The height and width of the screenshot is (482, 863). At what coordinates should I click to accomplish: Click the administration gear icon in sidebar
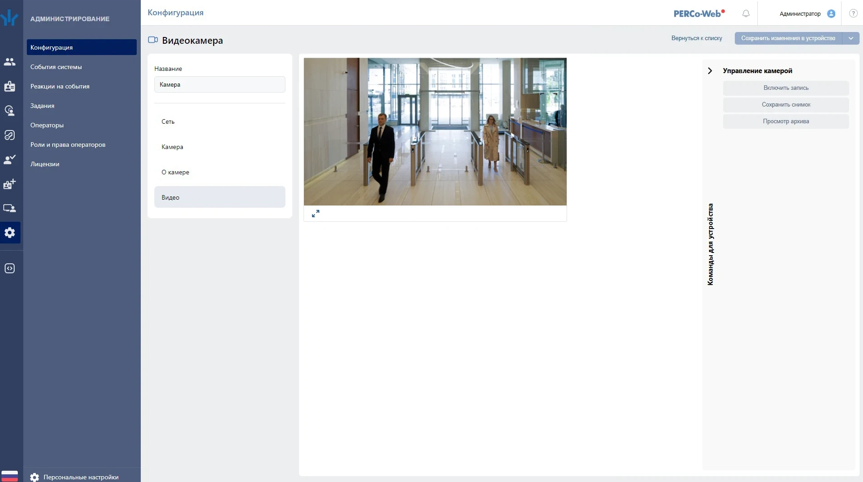click(10, 233)
